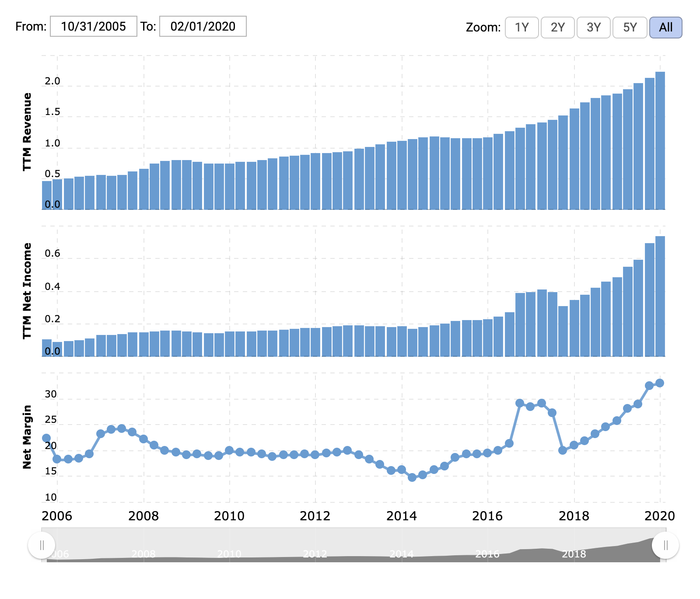Click the right range slider handle

pyautogui.click(x=665, y=545)
